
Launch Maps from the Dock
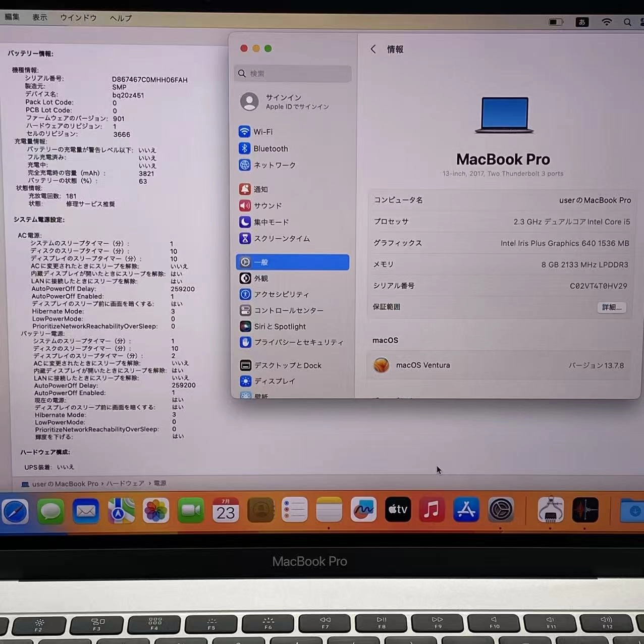click(121, 511)
